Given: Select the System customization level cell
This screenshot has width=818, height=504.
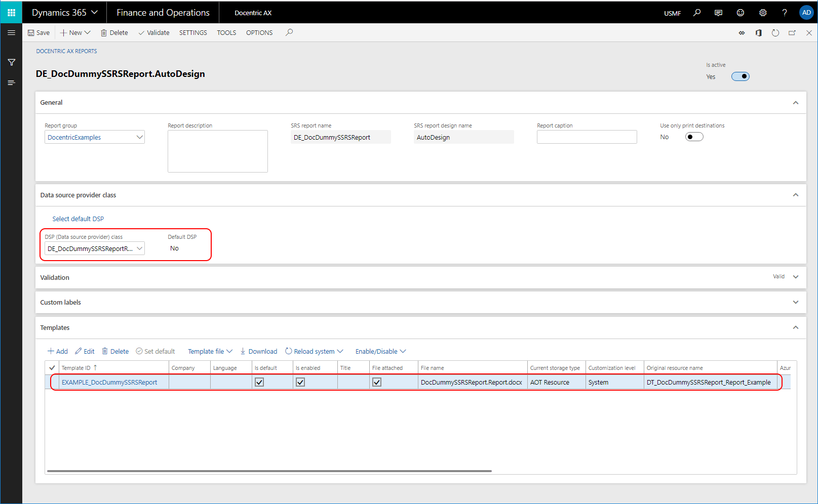Looking at the screenshot, I should coord(614,382).
